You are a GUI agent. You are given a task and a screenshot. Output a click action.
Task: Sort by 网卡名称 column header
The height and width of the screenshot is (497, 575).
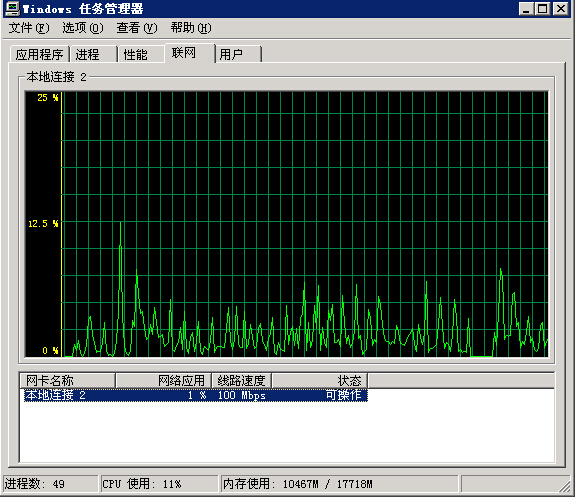point(67,380)
